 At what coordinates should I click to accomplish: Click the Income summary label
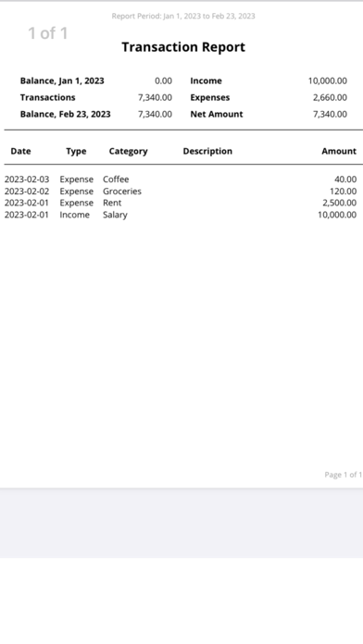pyautogui.click(x=206, y=80)
